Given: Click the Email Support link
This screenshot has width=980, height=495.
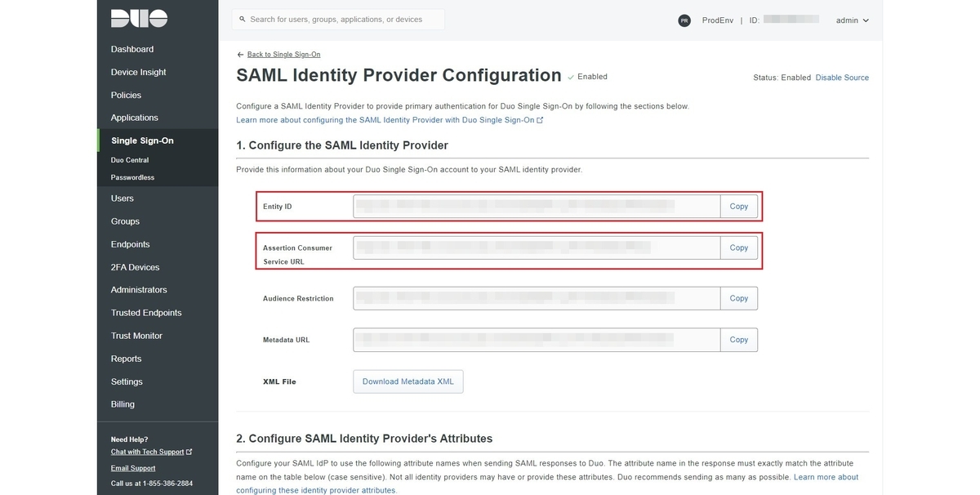Looking at the screenshot, I should pos(133,468).
